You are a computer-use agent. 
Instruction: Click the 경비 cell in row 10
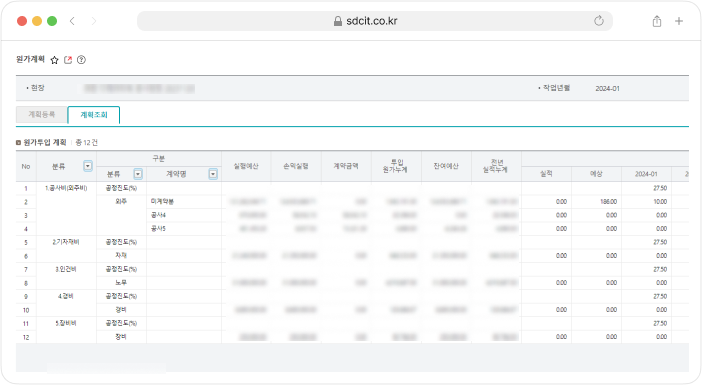coord(121,309)
